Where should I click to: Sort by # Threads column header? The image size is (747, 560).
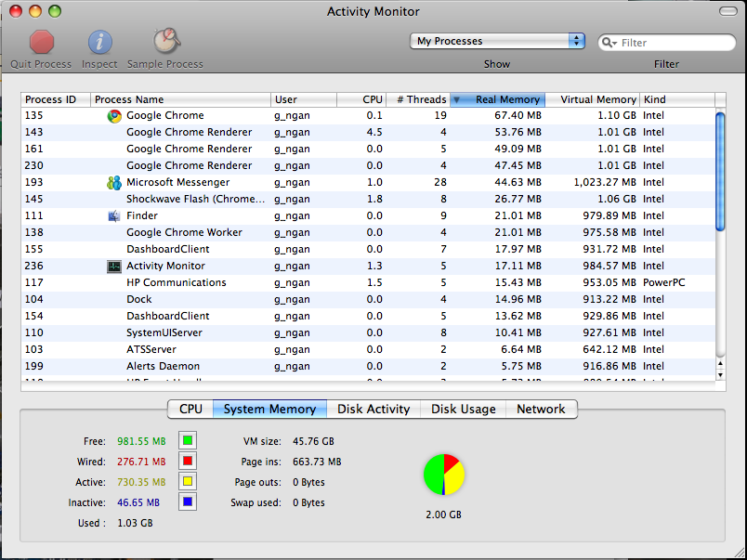click(x=418, y=99)
